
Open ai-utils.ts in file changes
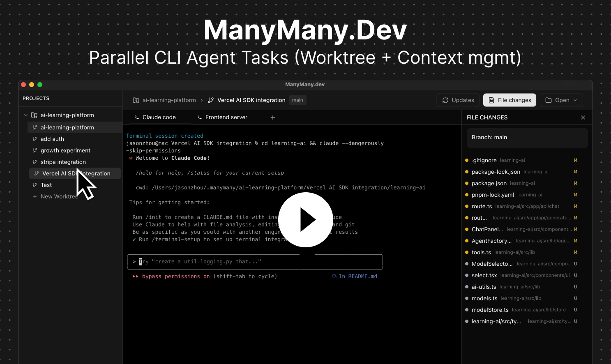pyautogui.click(x=522, y=287)
